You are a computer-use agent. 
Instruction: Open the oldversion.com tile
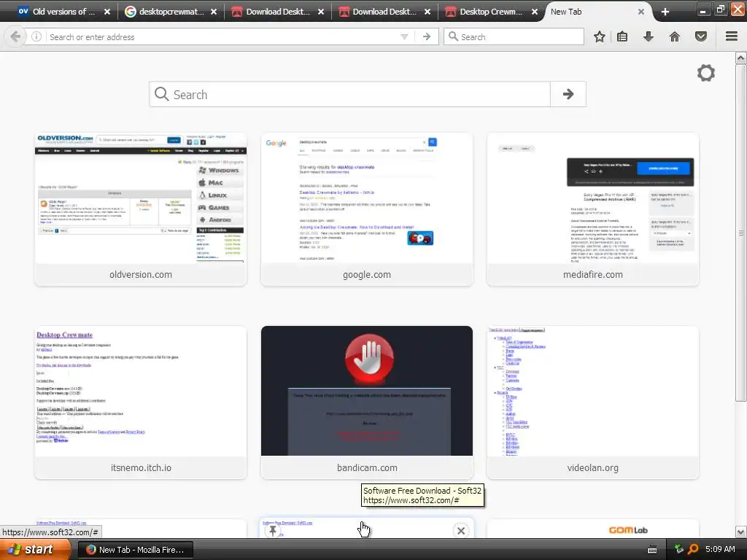[x=141, y=209]
